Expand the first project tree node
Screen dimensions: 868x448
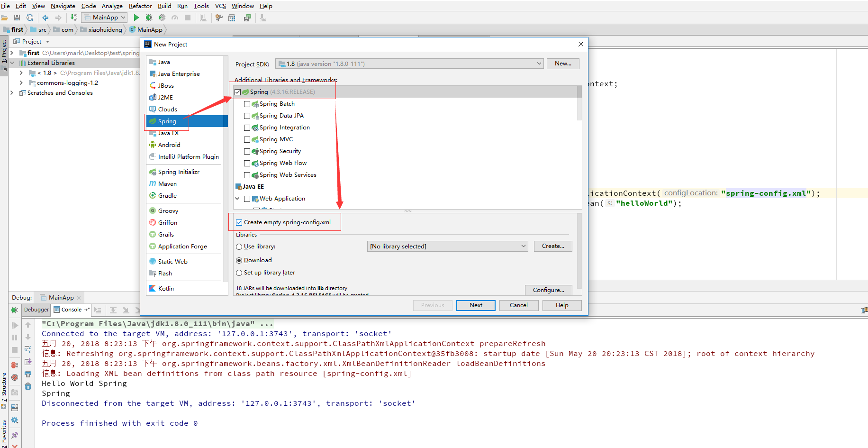[x=12, y=53]
